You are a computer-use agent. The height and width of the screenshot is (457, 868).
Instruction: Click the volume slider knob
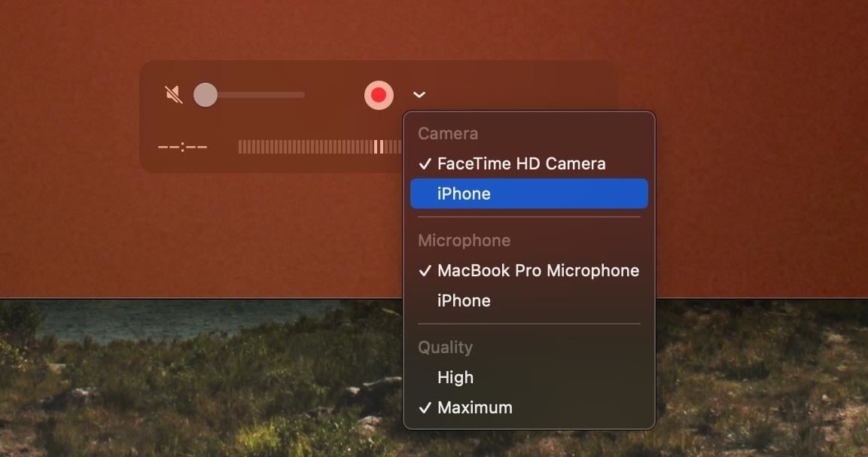tap(205, 95)
